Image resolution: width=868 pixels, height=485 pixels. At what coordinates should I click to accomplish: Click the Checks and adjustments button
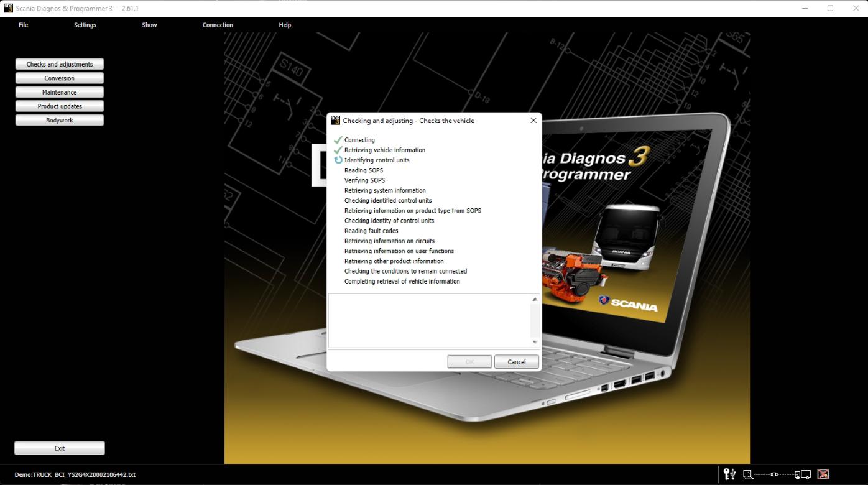click(60, 64)
